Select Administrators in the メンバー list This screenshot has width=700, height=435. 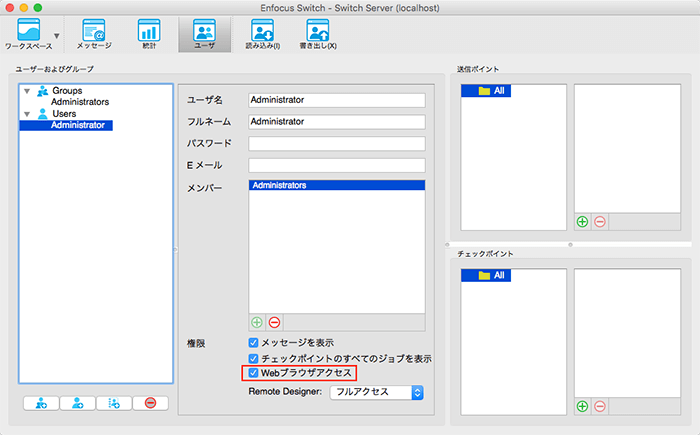[337, 185]
